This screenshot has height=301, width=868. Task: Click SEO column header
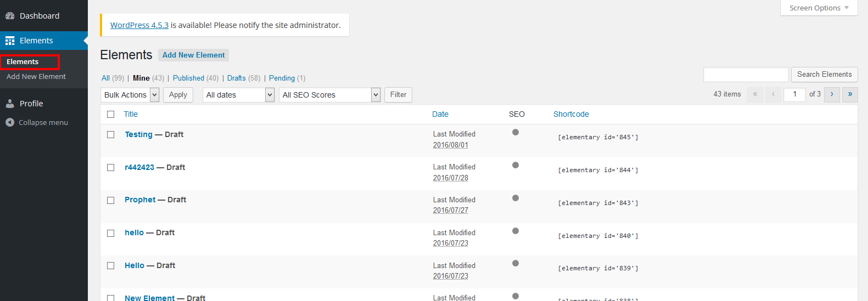[517, 114]
